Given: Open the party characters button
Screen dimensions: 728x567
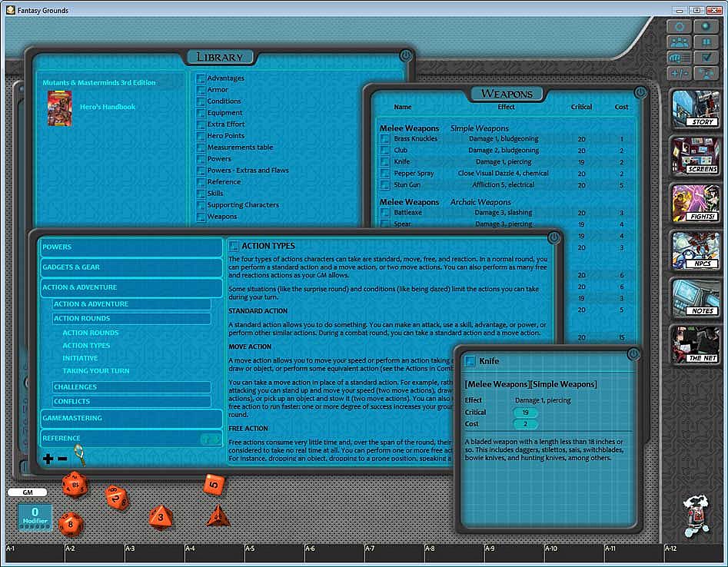Looking at the screenshot, I should (x=680, y=42).
